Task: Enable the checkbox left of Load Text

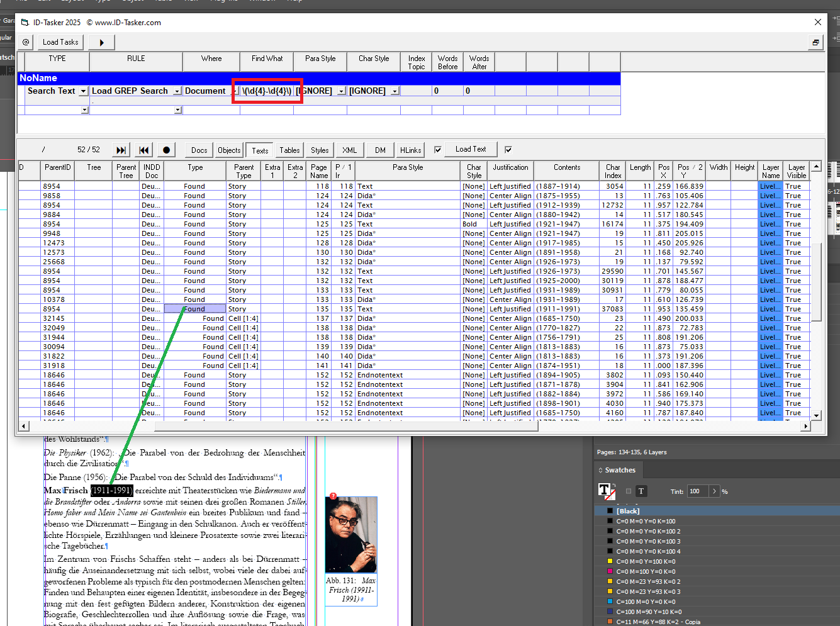Action: click(x=437, y=149)
